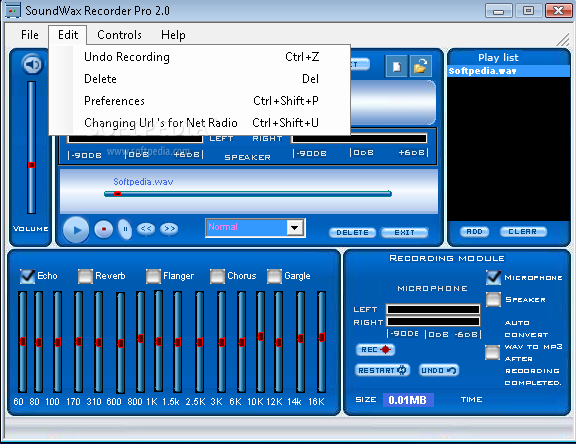The width and height of the screenshot is (576, 444).
Task: Adjust the 60 Hz equalizer slider
Action: (23, 341)
